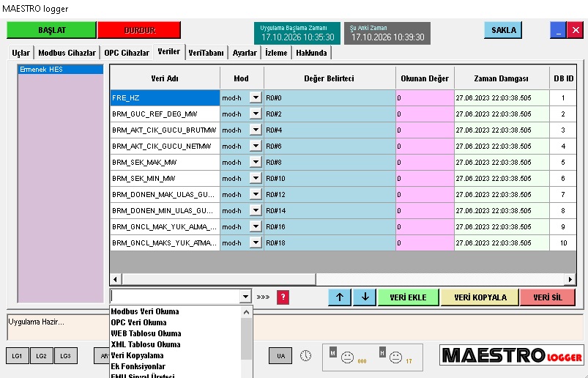Open Mod dropdown for BRM_AKT_CIK_GUCU_NETMW row
Viewport: 588px width, 378px height.
(x=256, y=147)
